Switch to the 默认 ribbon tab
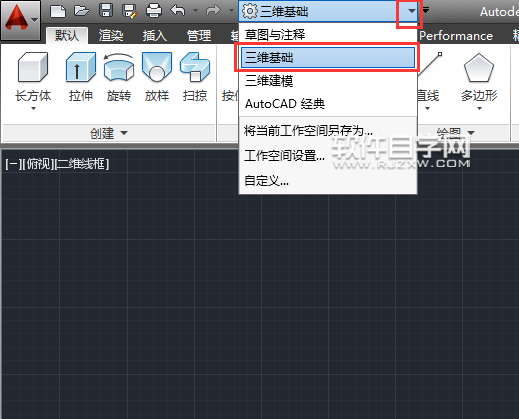 click(x=67, y=35)
